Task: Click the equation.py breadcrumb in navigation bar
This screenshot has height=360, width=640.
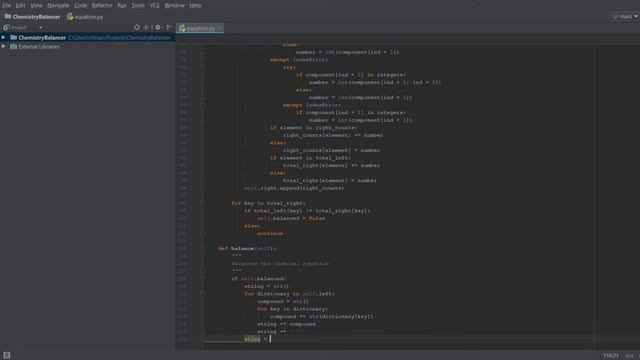Action: (x=85, y=17)
